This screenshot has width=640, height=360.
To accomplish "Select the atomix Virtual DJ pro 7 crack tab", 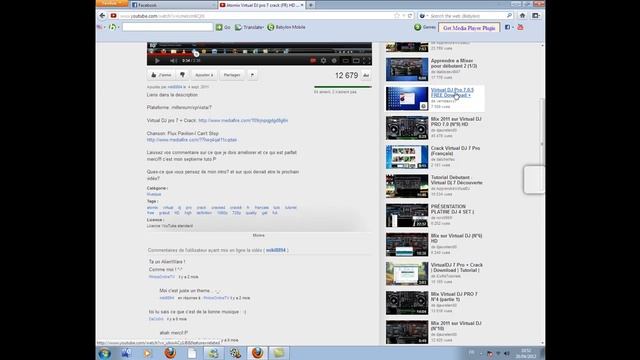I will (x=261, y=5).
